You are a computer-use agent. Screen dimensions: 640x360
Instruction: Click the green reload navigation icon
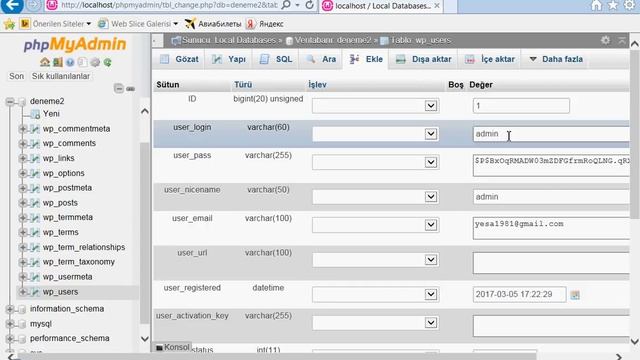[x=107, y=62]
